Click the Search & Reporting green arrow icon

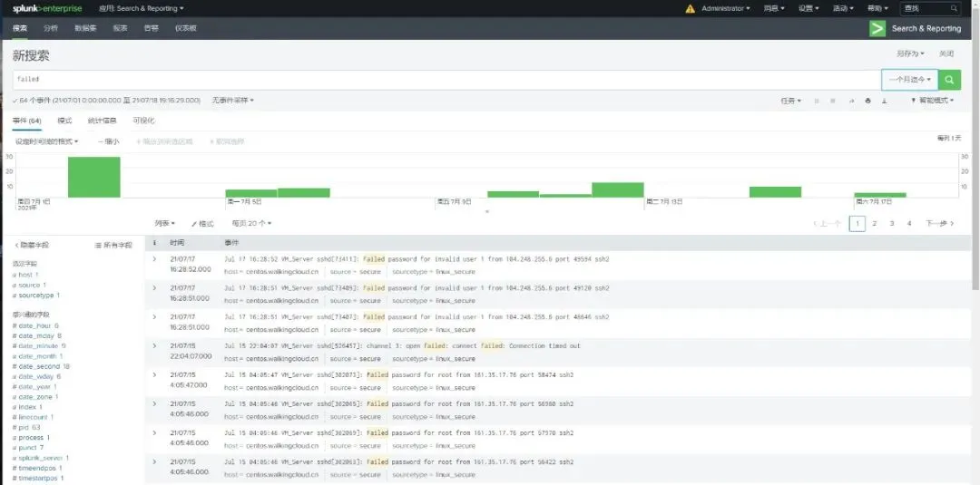click(x=877, y=28)
